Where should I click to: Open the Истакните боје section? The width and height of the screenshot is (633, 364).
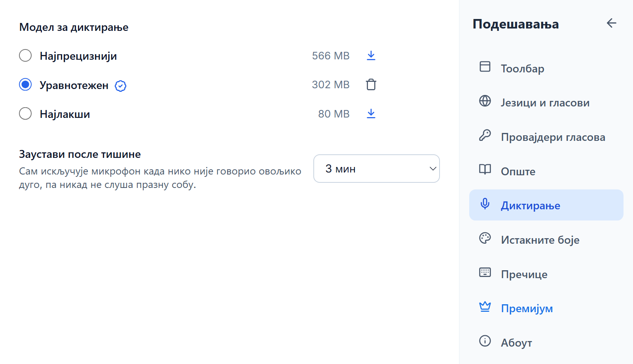(x=546, y=239)
